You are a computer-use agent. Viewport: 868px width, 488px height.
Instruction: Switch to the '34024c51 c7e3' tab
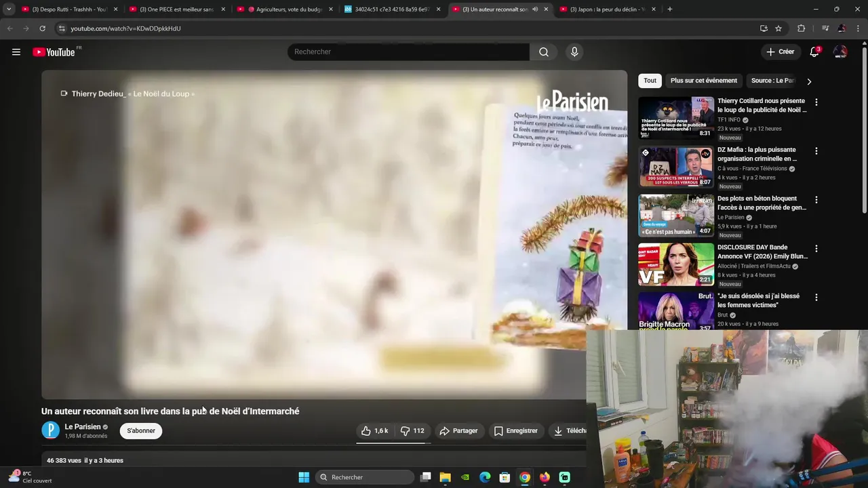click(x=393, y=9)
